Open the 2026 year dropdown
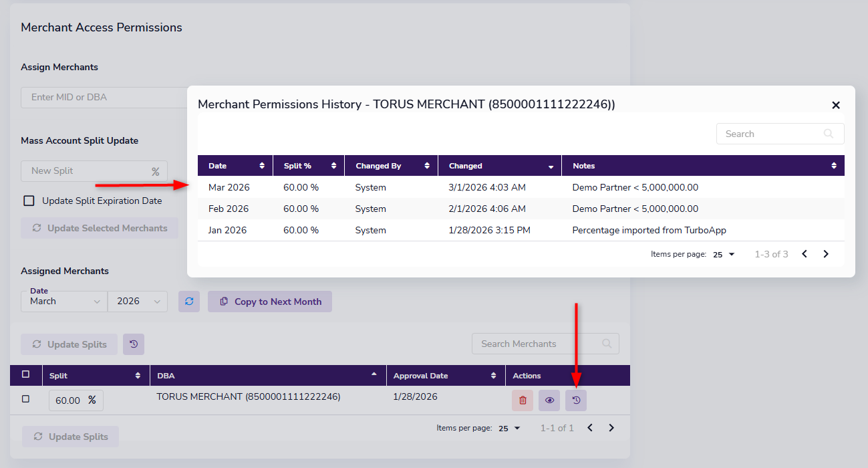868x468 pixels. tap(138, 302)
